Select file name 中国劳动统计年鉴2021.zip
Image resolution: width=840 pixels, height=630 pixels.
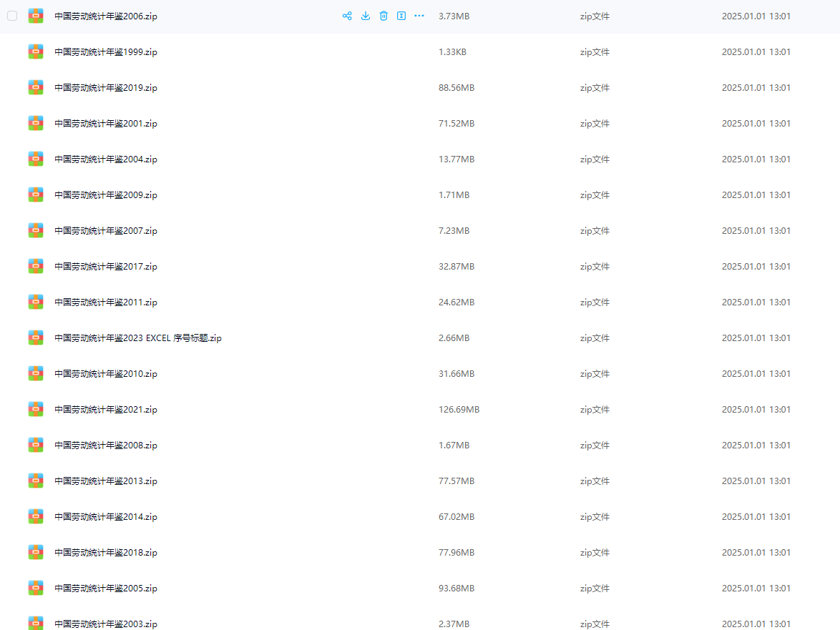[106, 410]
